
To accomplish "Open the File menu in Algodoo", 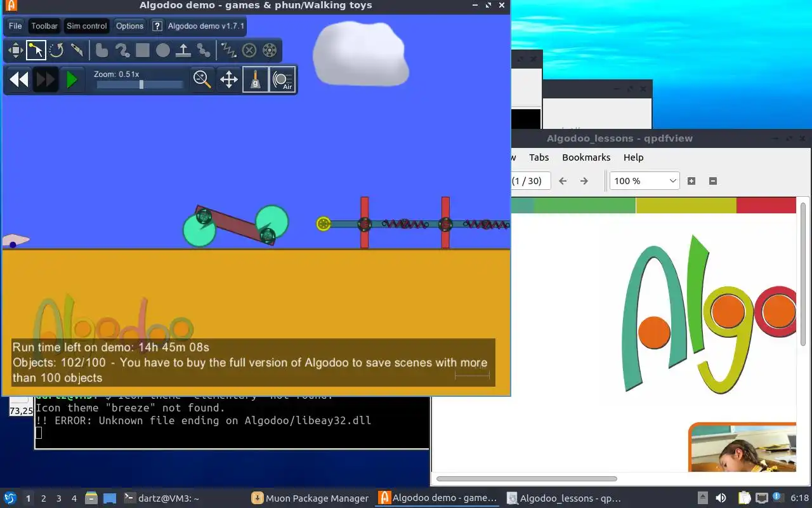I will click(x=15, y=26).
